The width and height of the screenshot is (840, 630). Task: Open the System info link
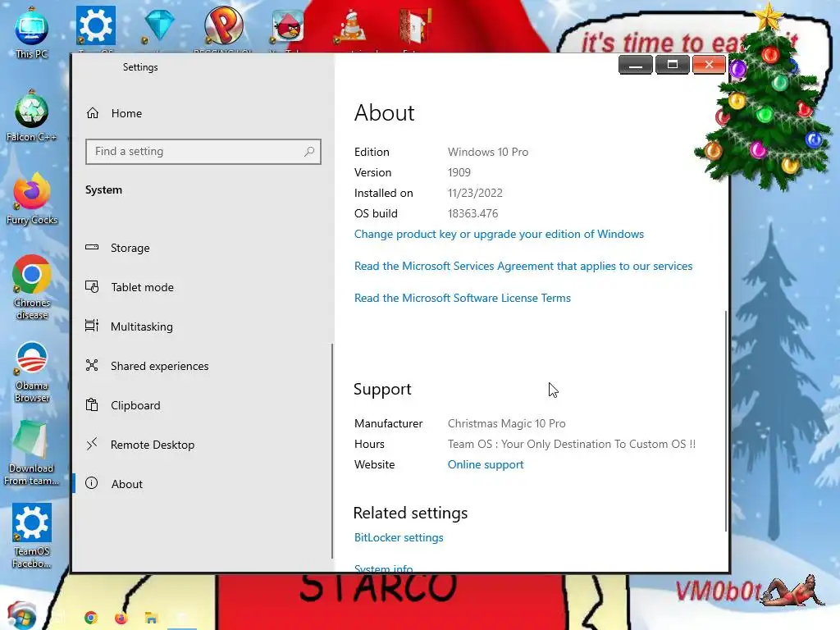pyautogui.click(x=384, y=568)
